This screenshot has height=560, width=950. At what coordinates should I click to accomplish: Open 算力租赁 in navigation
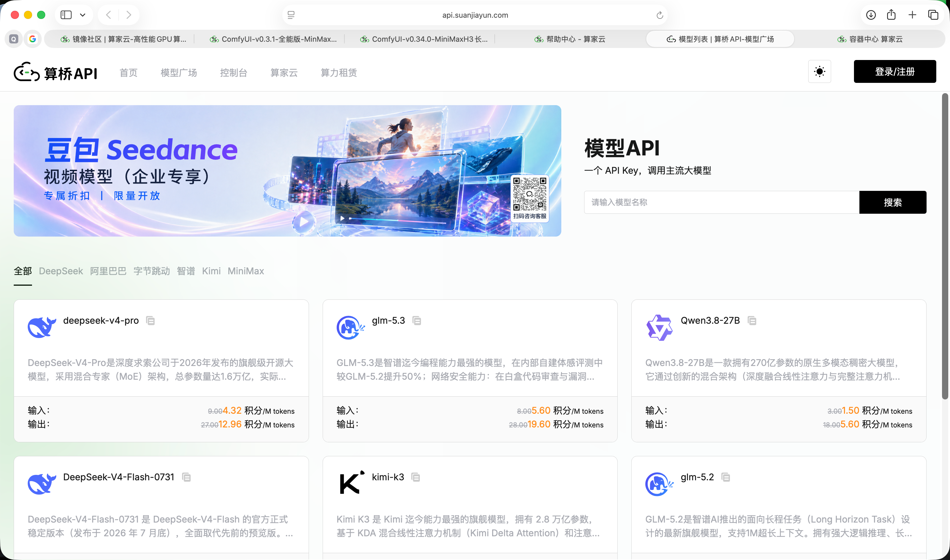point(339,73)
